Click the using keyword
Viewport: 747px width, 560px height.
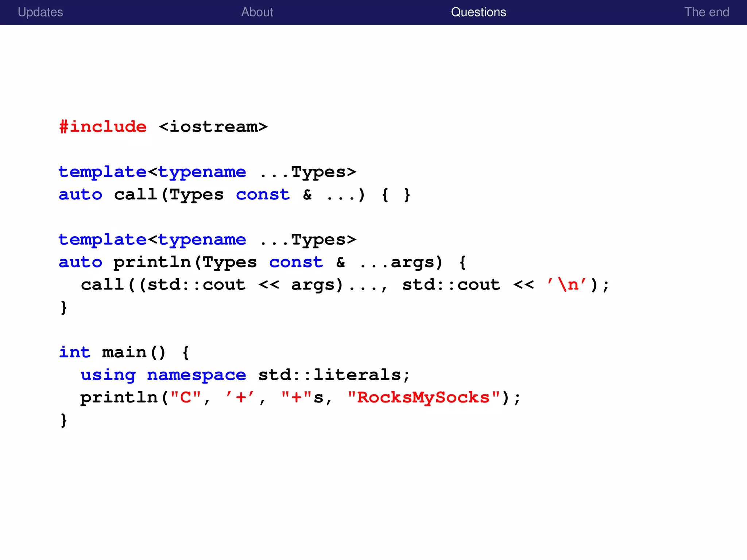108,375
